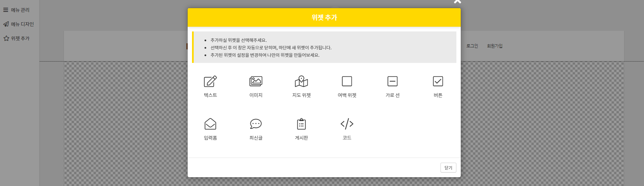Open 메뉴 디자인 in the sidebar
644x186 pixels.
click(22, 24)
